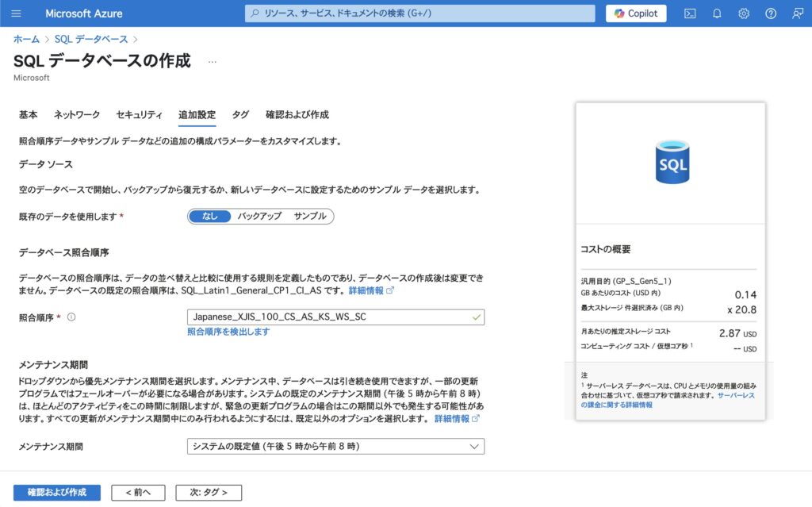
Task: Click the 汎用目的 (GP_S_Gen5_1) text
Action: coord(626,281)
